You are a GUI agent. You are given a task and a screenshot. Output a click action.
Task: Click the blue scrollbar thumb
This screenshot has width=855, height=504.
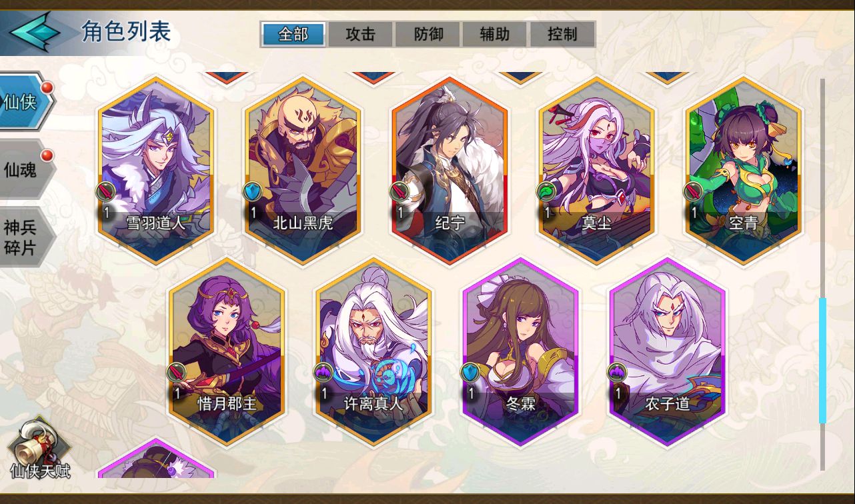click(x=822, y=360)
